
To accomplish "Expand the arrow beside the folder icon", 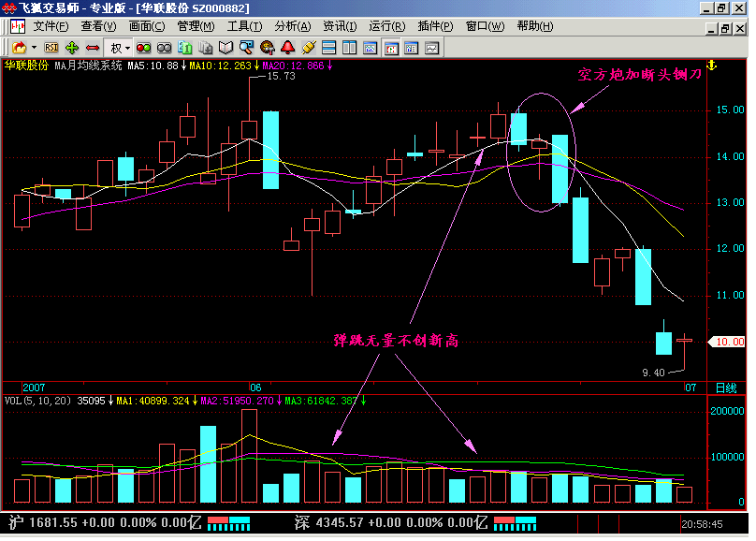I will (x=35, y=48).
